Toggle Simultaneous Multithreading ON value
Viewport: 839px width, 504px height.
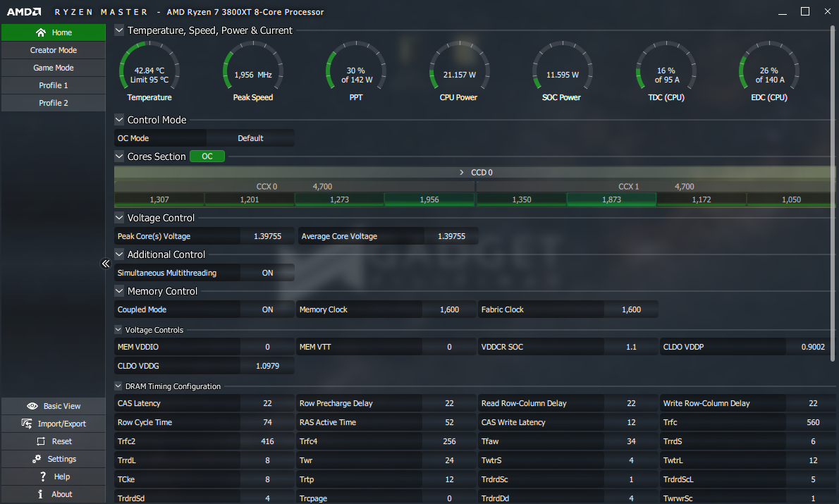click(267, 273)
